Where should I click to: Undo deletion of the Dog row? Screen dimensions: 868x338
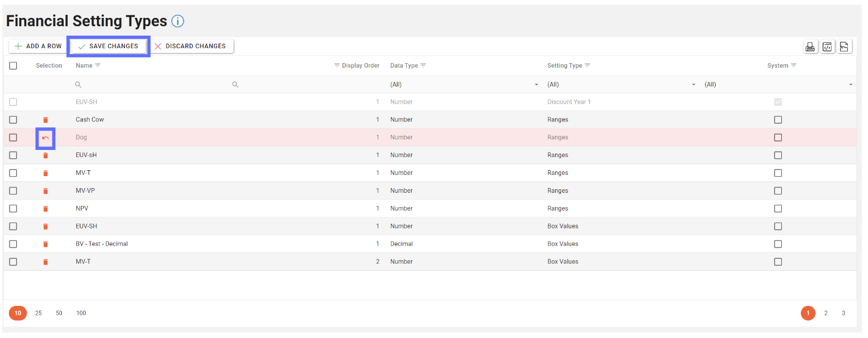tap(46, 138)
